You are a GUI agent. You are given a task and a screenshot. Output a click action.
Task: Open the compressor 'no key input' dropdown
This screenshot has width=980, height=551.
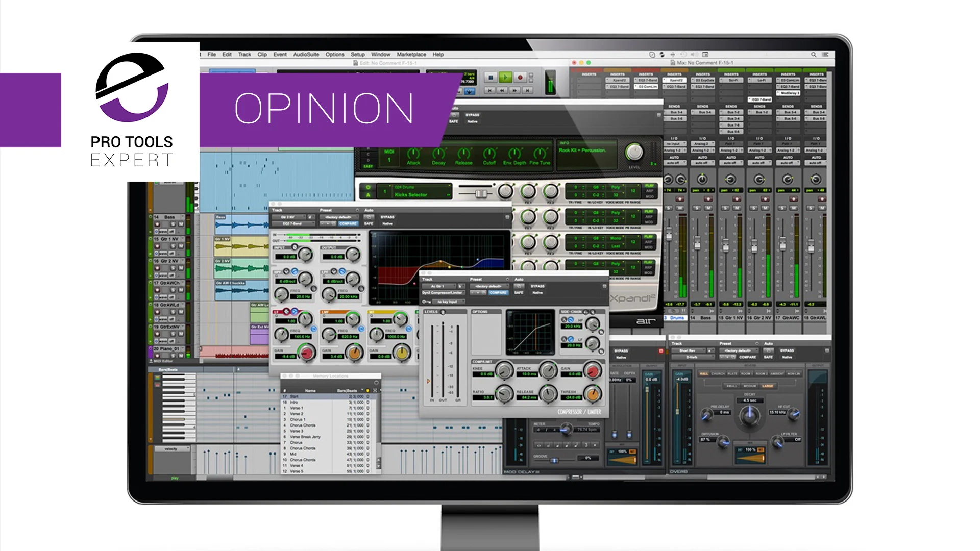click(x=447, y=302)
